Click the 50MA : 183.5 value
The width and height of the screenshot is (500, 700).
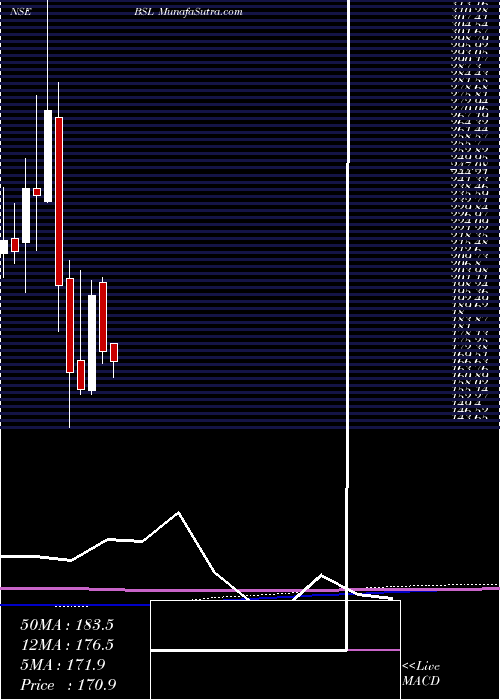tap(67, 625)
